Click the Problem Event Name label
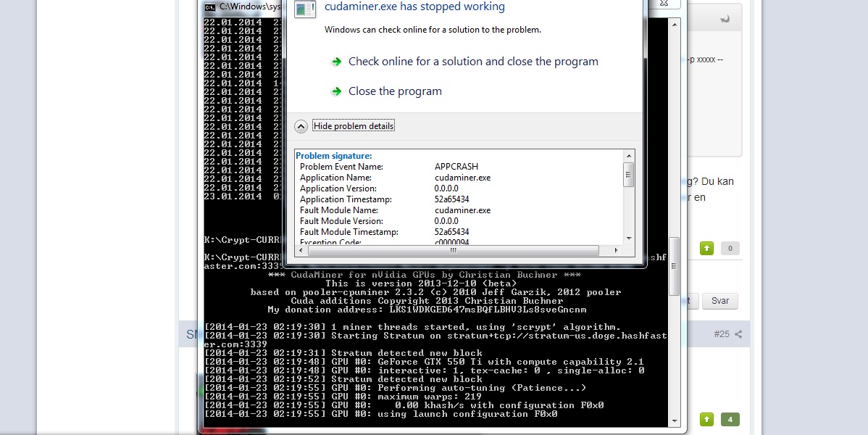The image size is (868, 435). [341, 167]
